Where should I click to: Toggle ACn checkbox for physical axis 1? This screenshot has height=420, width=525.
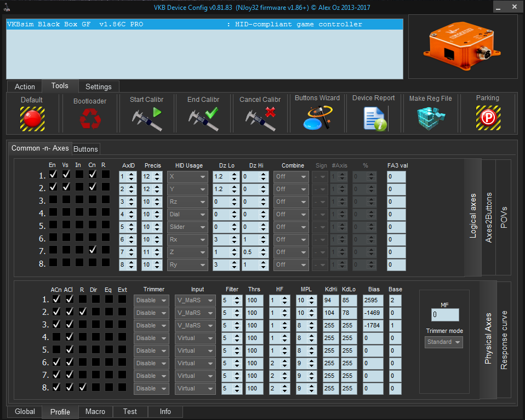click(x=56, y=299)
